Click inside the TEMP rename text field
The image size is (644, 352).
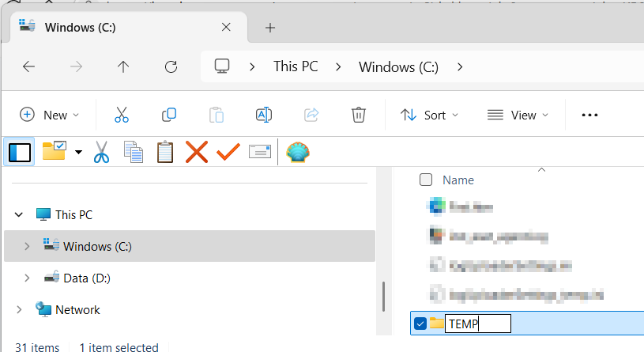coord(478,324)
